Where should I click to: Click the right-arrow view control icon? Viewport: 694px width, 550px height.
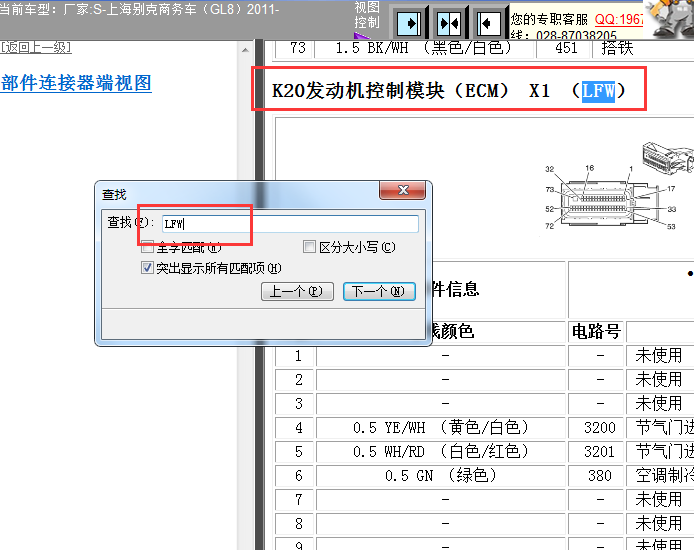[x=409, y=23]
